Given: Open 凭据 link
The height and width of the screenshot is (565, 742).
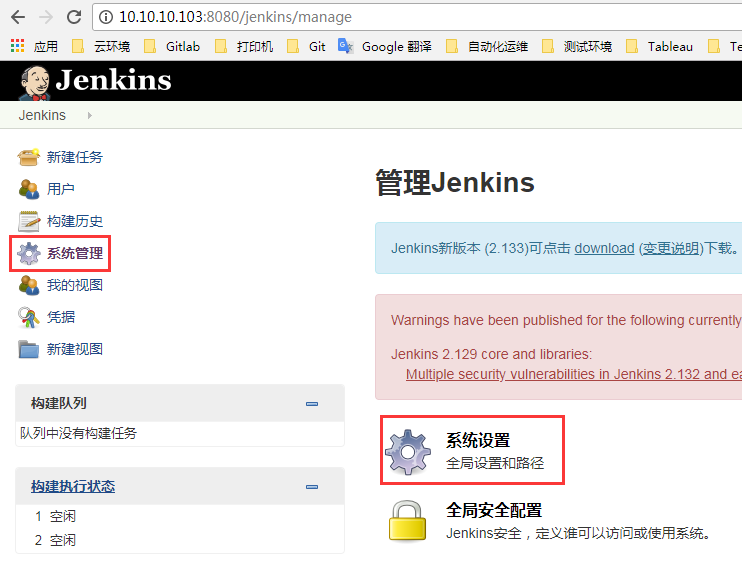Looking at the screenshot, I should (x=61, y=317).
